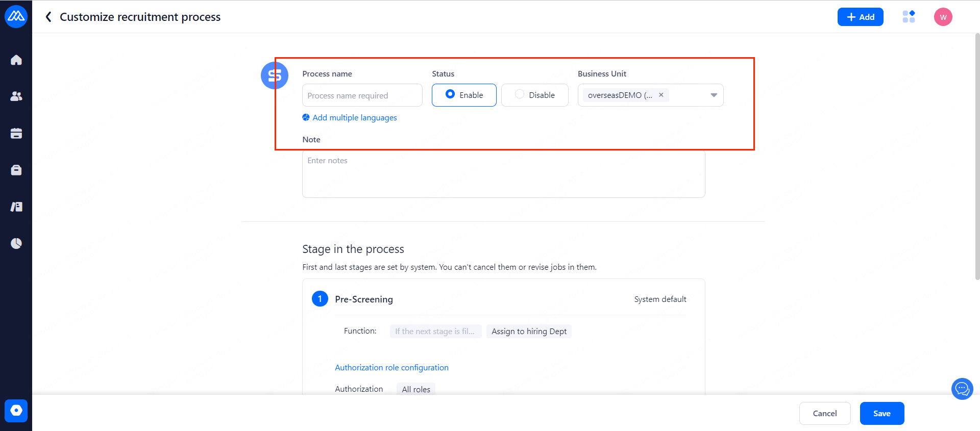Image resolution: width=980 pixels, height=431 pixels.
Task: Click the blue Add button
Action: pyautogui.click(x=860, y=17)
